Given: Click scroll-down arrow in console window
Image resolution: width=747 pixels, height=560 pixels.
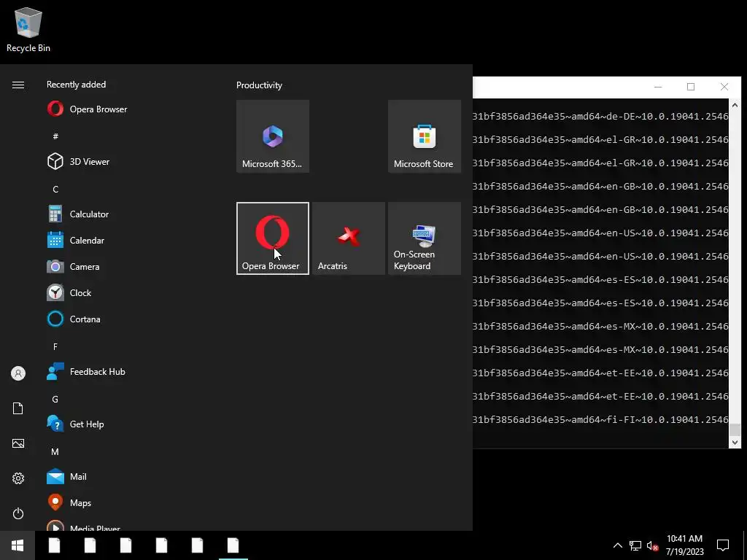Looking at the screenshot, I should [x=735, y=443].
